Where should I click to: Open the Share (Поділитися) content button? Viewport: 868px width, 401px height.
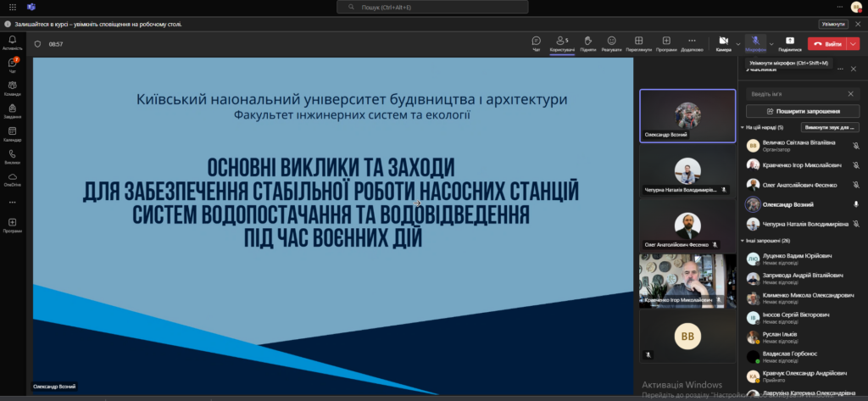coord(790,43)
